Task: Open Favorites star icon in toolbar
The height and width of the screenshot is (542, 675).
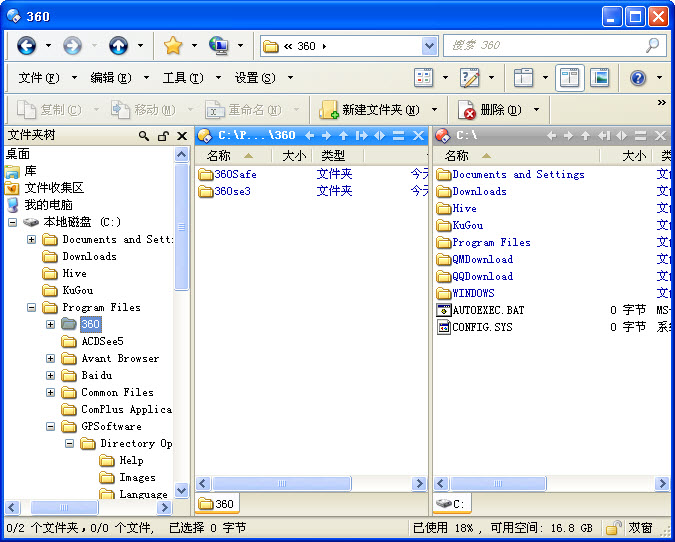Action: click(173, 46)
